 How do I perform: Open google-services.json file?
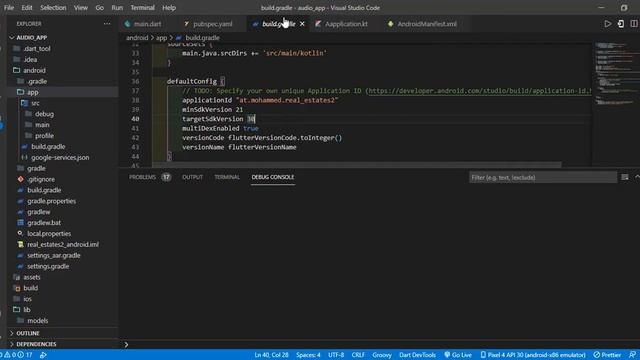tap(60, 158)
